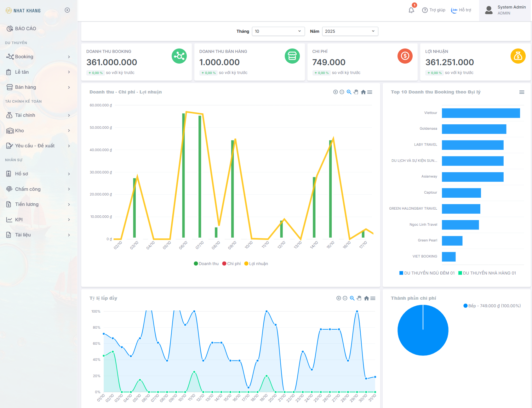Screen dimensions: 532x408
Task: Toggle Lợi nhuận legend series
Action: (256, 264)
